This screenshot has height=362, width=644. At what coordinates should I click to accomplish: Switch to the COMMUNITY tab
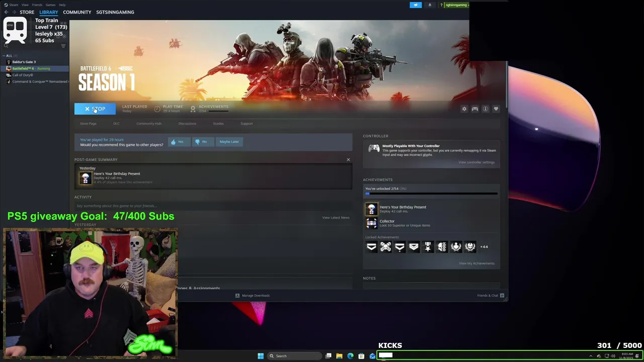pyautogui.click(x=77, y=12)
